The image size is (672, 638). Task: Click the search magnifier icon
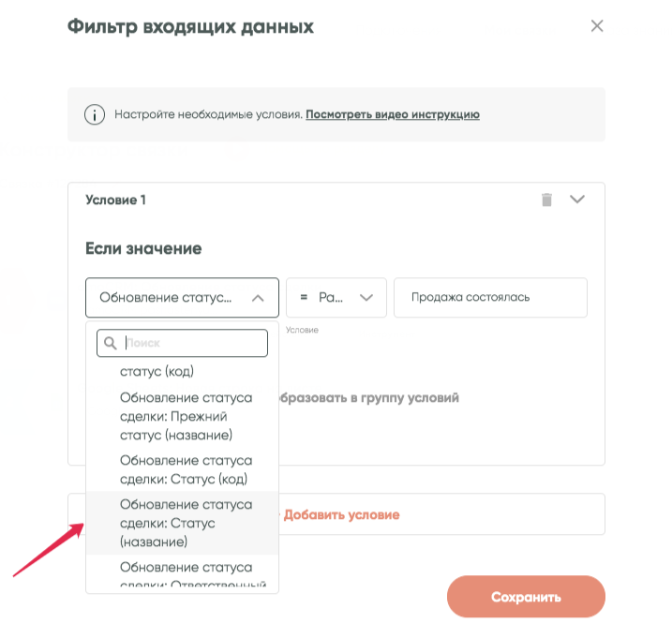[x=111, y=344]
